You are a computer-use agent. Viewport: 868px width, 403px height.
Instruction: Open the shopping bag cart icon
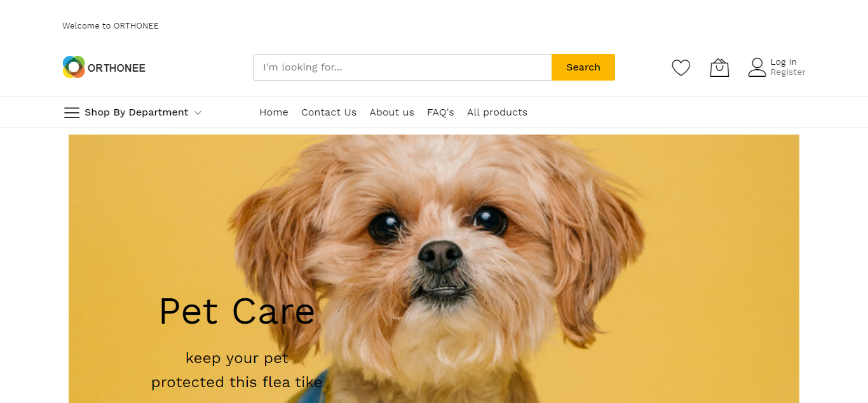[719, 67]
